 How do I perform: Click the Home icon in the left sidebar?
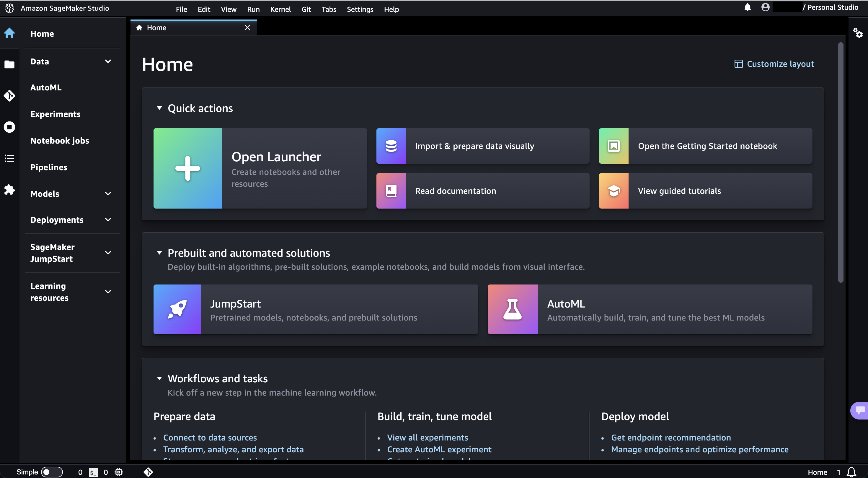pyautogui.click(x=9, y=33)
